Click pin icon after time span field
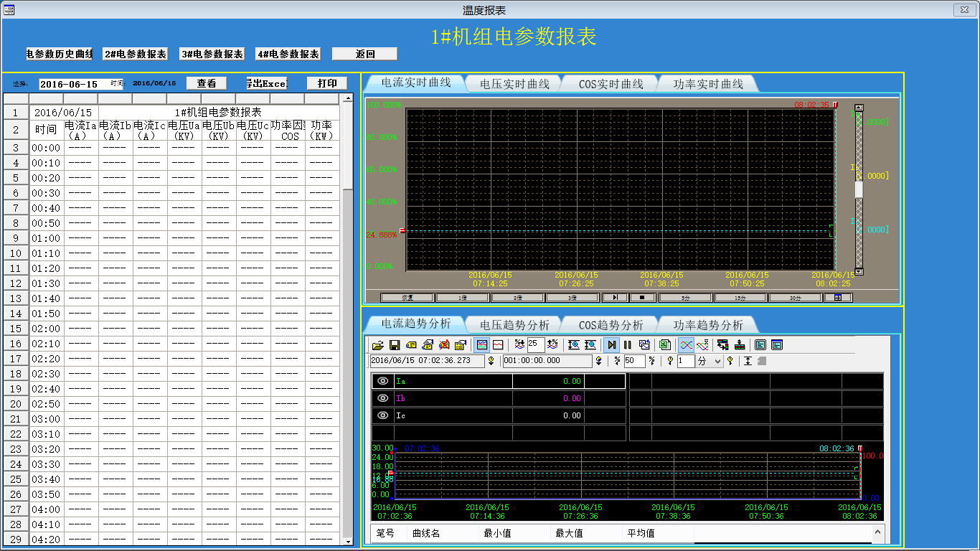The image size is (980, 551). tap(599, 361)
